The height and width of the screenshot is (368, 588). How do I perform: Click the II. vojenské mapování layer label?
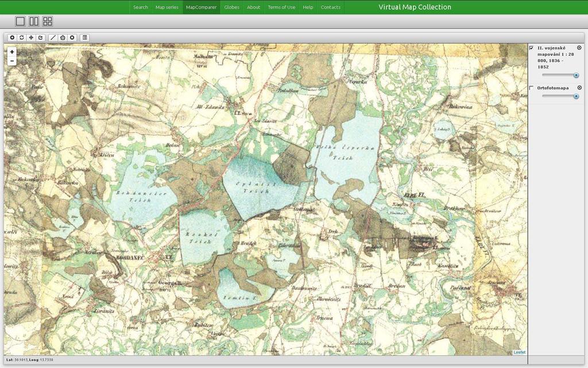555,57
